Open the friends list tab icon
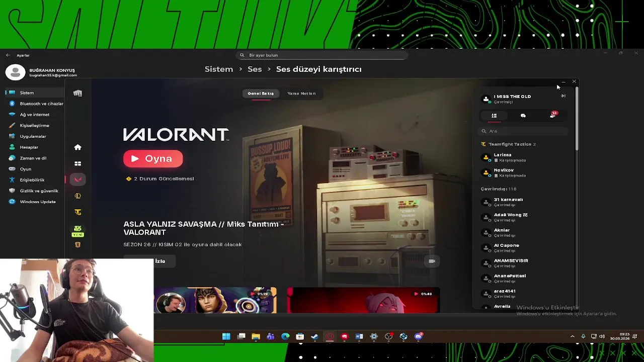644x362 pixels. 494,116
